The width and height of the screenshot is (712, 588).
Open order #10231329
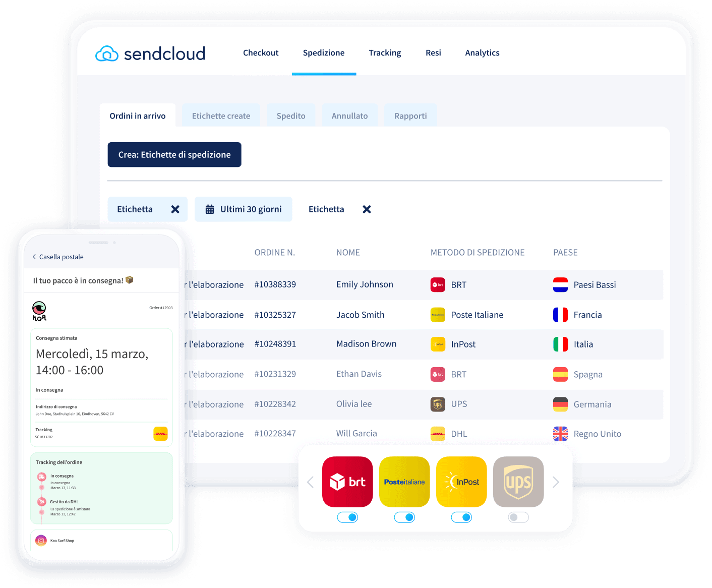coord(275,374)
